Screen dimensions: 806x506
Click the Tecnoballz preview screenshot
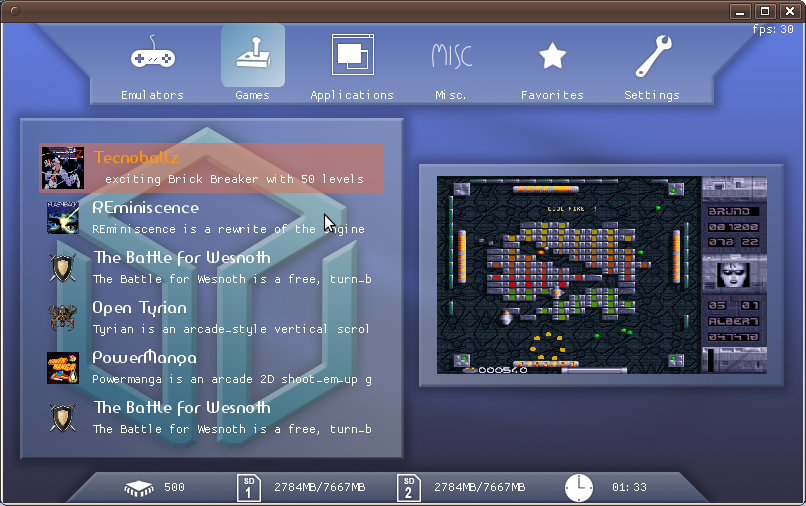click(x=601, y=275)
